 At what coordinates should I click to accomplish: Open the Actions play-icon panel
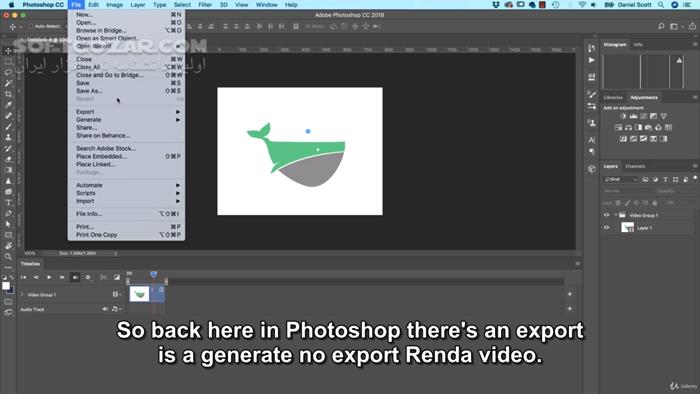coord(592,60)
